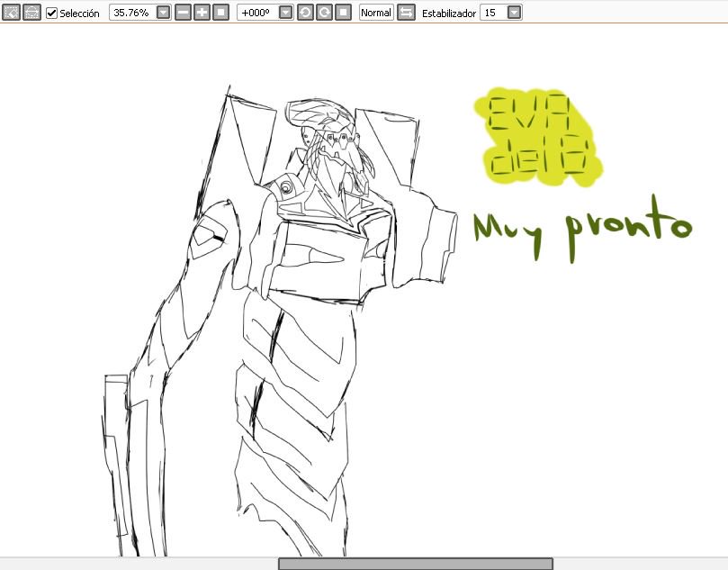Zoom out with the minus button
Screen dimensions: 728x570
[183, 13]
